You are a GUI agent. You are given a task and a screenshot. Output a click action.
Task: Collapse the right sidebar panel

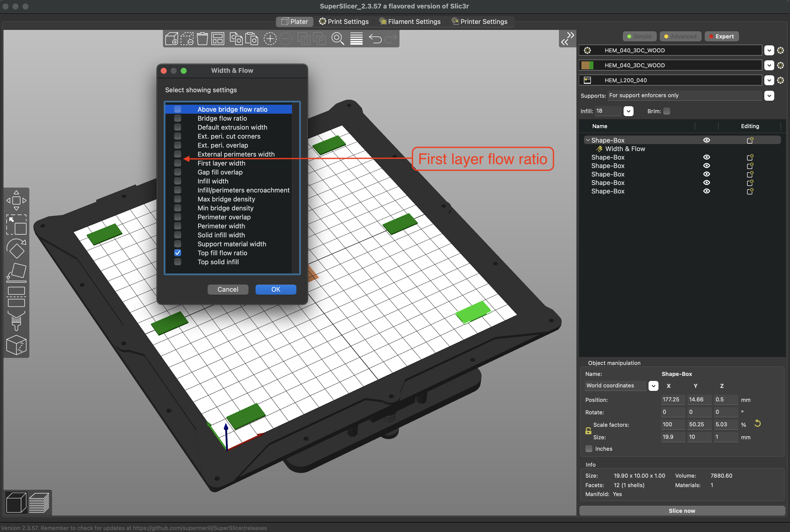pos(567,39)
